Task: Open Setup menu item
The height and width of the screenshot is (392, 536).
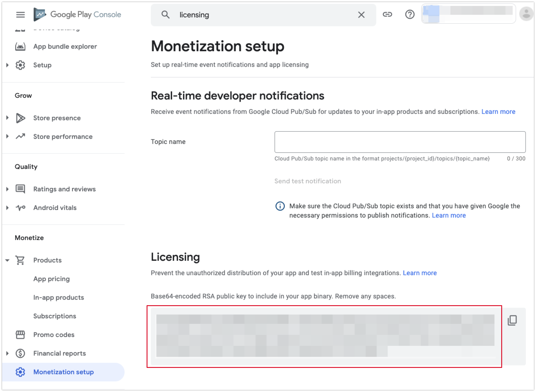Action: tap(42, 65)
